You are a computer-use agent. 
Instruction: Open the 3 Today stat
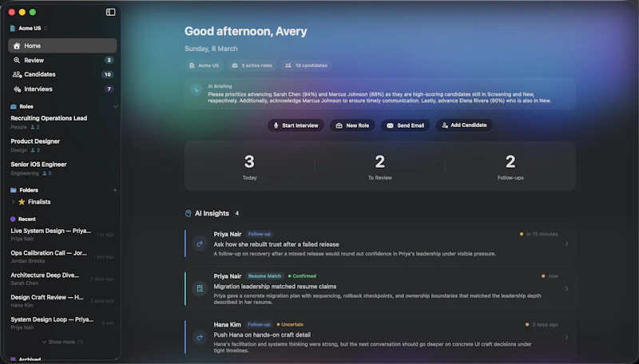click(249, 166)
